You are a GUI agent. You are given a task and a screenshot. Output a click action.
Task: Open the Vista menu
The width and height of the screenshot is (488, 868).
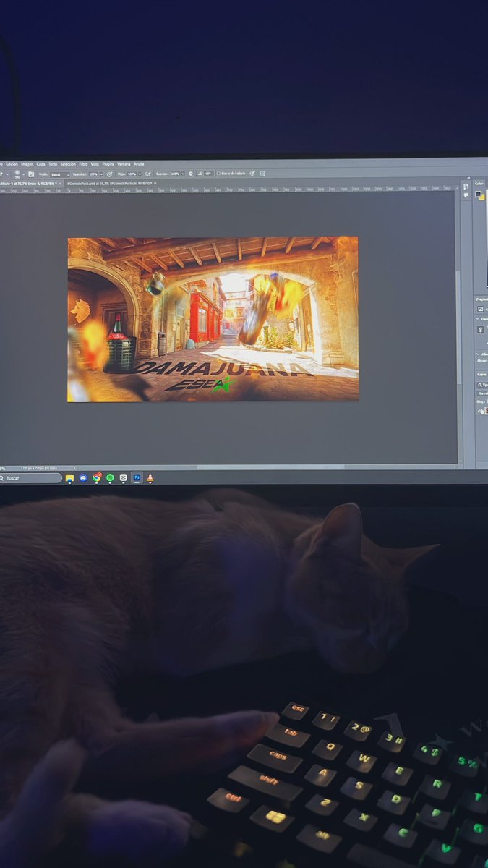pyautogui.click(x=95, y=164)
